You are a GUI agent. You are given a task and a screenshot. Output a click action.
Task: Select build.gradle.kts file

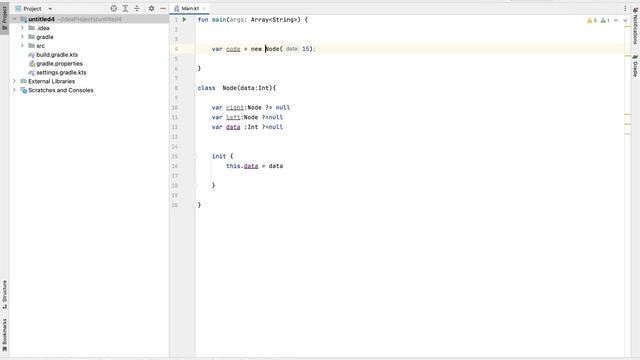pos(57,55)
